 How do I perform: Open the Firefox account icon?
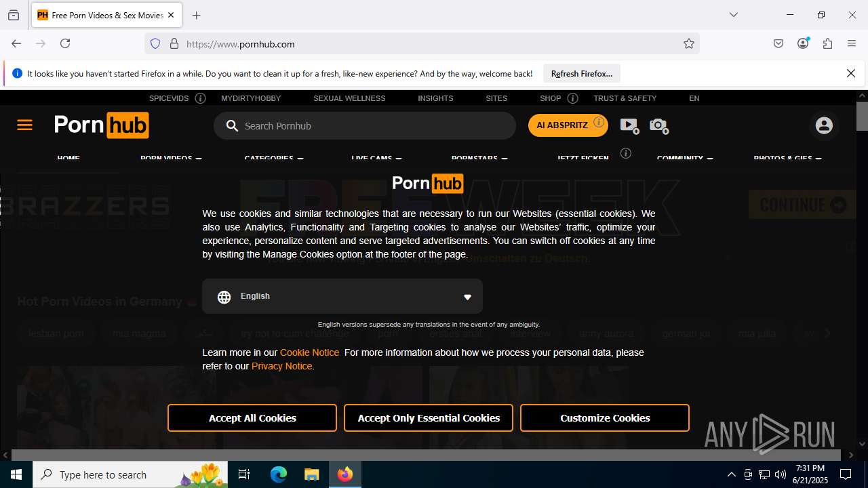(x=803, y=43)
